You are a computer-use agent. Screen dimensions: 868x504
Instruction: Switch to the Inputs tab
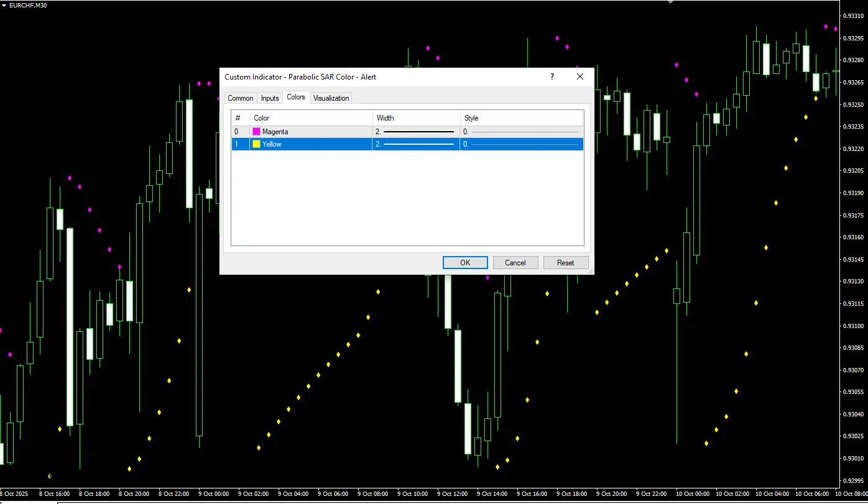[x=270, y=98]
